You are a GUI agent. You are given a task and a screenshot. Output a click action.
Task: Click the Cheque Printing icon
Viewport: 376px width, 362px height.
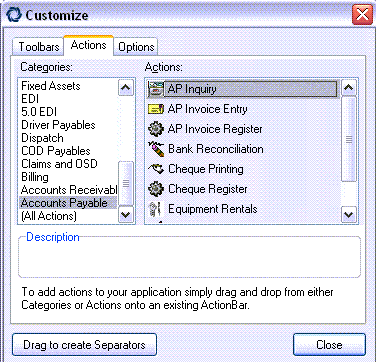click(156, 169)
